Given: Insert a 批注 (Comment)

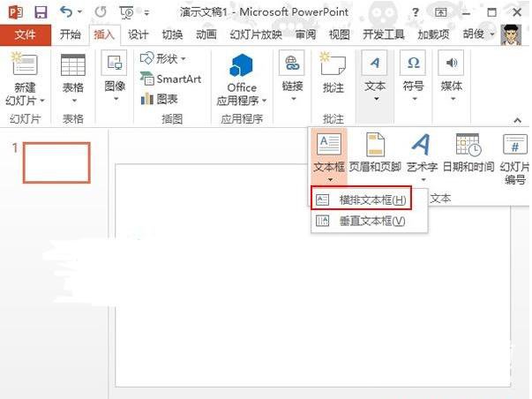Looking at the screenshot, I should 333,73.
